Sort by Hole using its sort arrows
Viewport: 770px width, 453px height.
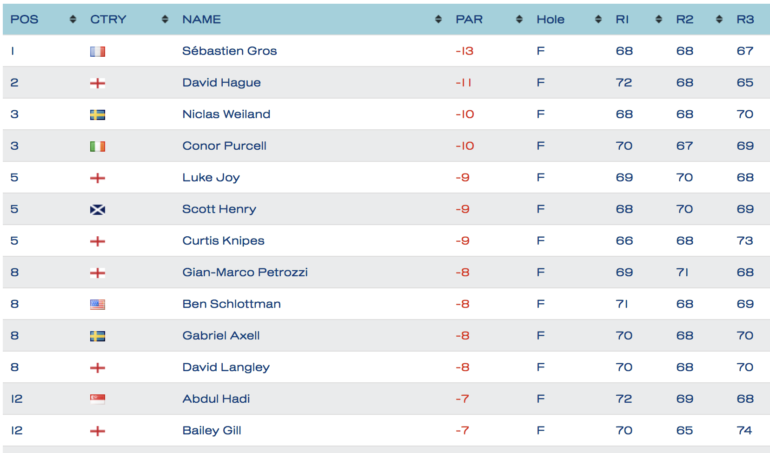tap(598, 19)
